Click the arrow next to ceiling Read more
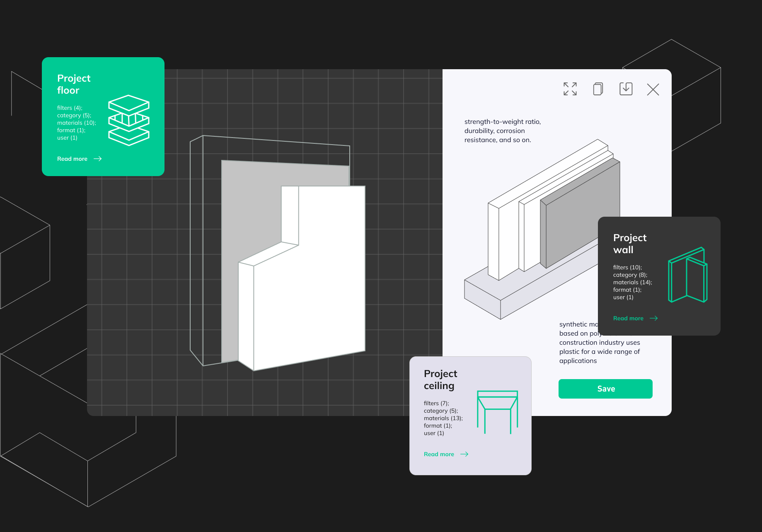Image resolution: width=762 pixels, height=532 pixels. 464,454
